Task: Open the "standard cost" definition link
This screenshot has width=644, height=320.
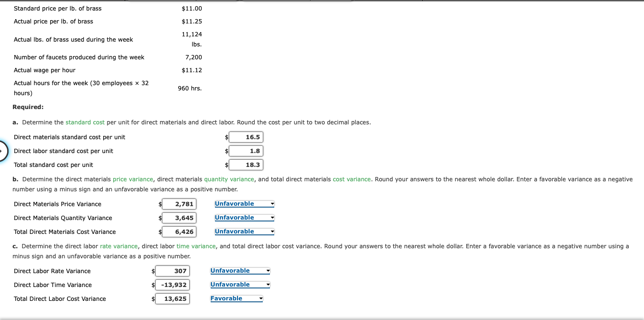Action: (x=85, y=122)
